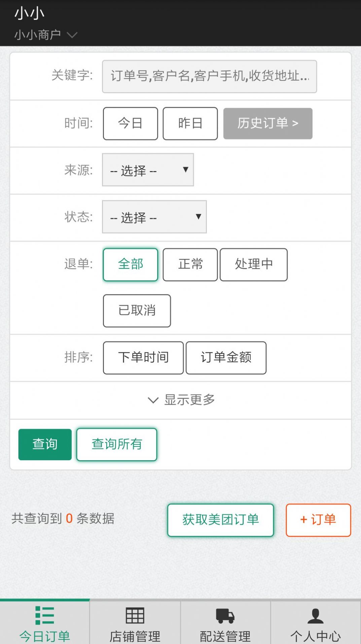
Task: Open the 状态 status dropdown
Action: coord(154,217)
